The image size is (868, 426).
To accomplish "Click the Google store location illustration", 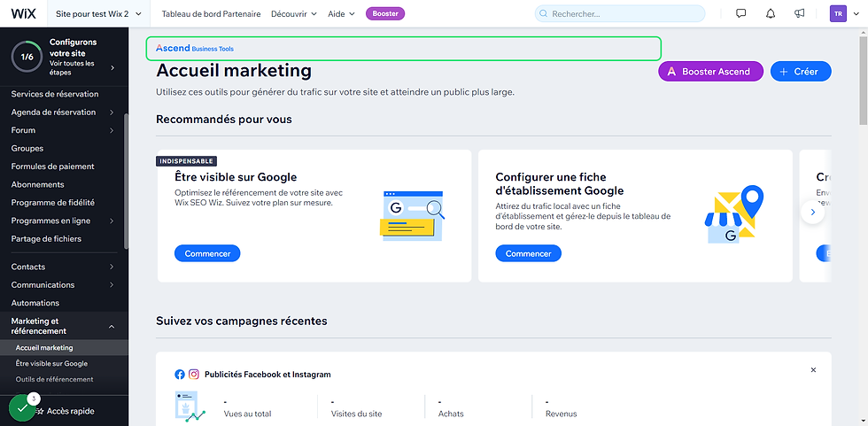I will click(734, 214).
